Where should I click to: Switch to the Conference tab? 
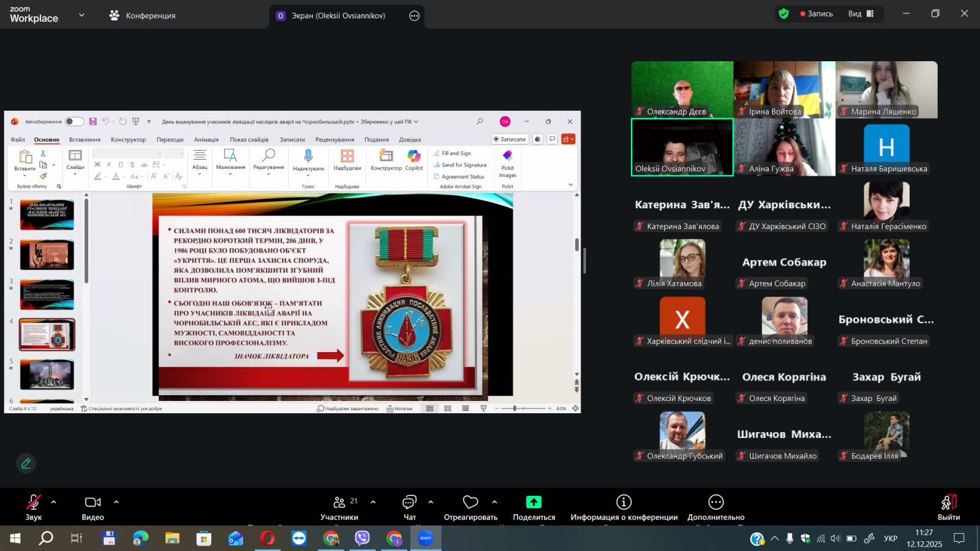tap(142, 15)
